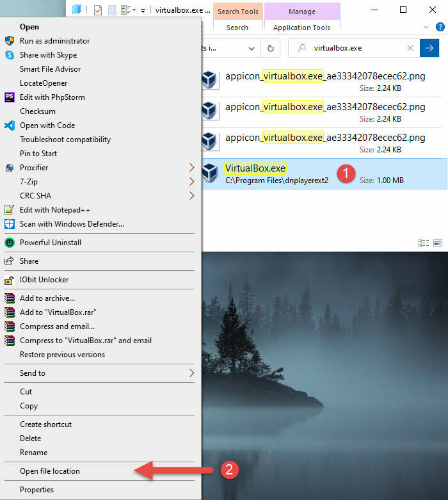The width and height of the screenshot is (448, 500).
Task: Click the C:\Program Files\dnplayerext2 path text
Action: (276, 181)
